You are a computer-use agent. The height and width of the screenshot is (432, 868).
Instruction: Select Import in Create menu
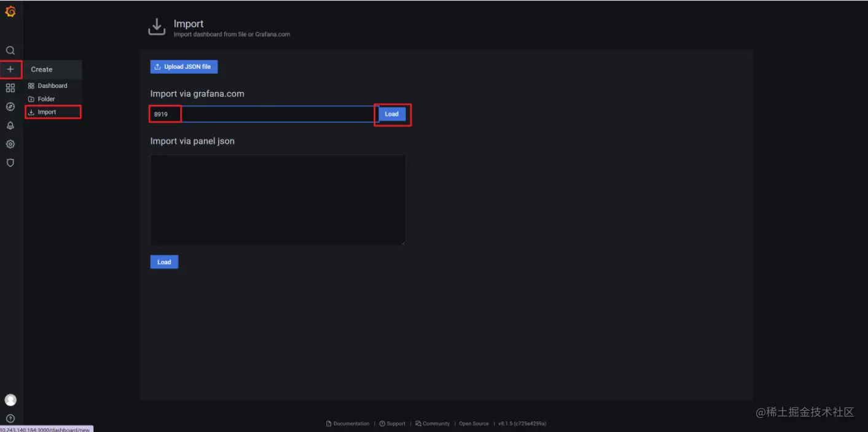pyautogui.click(x=53, y=112)
